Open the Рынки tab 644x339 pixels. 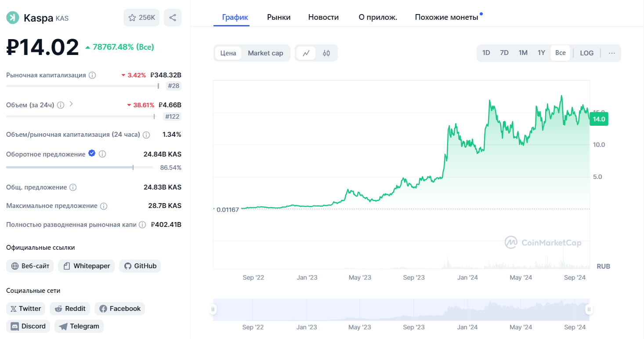[x=279, y=17]
